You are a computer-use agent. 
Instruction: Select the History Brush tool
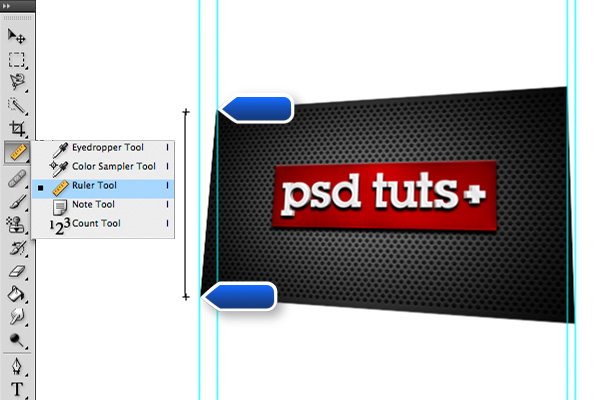(16, 248)
